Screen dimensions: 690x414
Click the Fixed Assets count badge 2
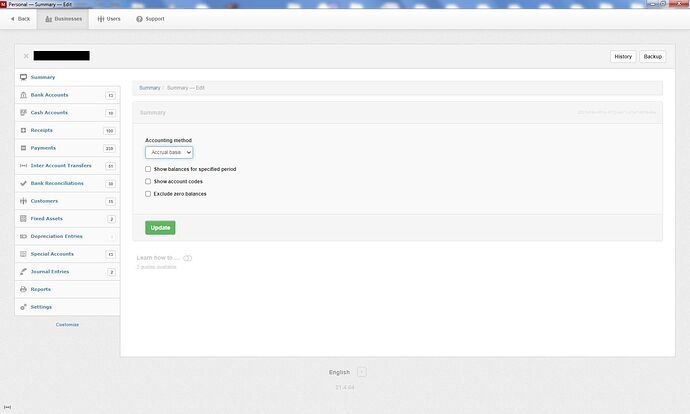(112, 219)
